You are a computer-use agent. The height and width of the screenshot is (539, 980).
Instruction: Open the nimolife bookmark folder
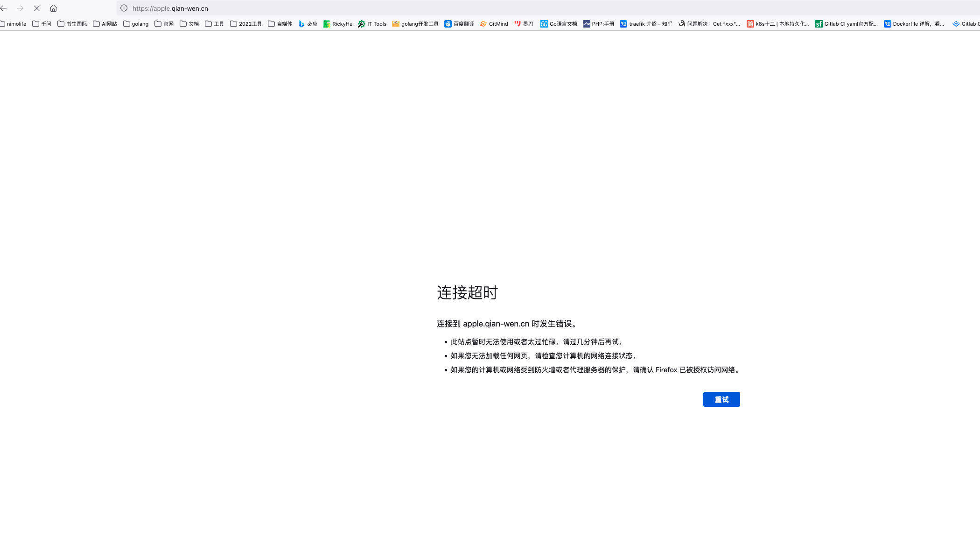point(13,24)
